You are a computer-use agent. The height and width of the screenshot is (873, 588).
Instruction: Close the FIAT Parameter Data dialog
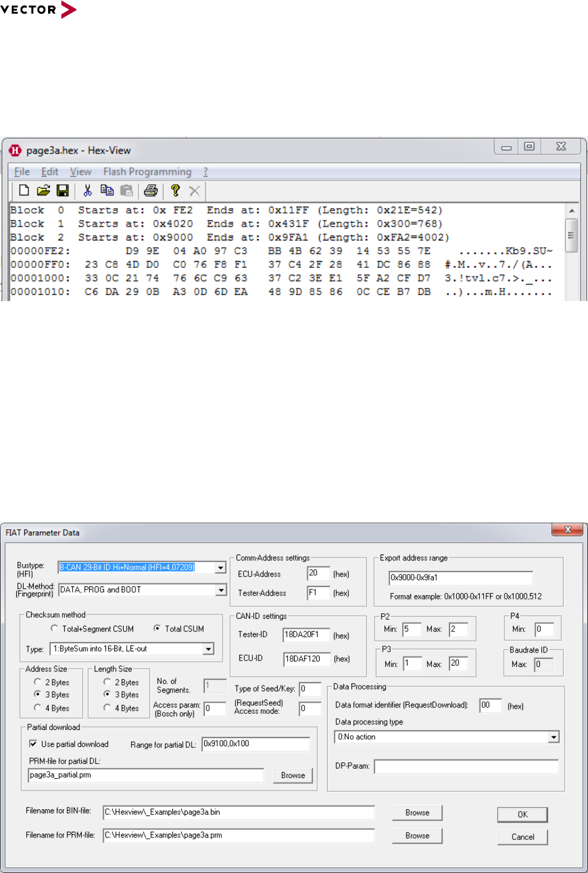point(568,530)
